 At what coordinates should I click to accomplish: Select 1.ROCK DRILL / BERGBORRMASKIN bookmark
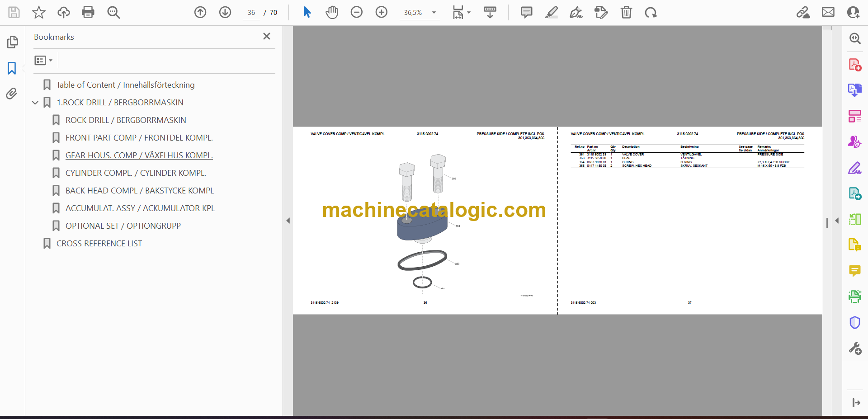pos(120,103)
